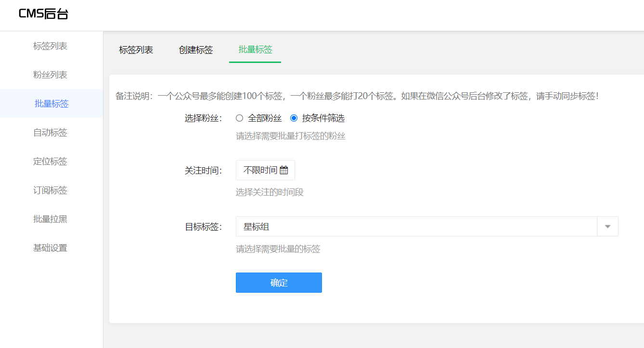Click the hint 选择关注的时间段

pyautogui.click(x=270, y=192)
